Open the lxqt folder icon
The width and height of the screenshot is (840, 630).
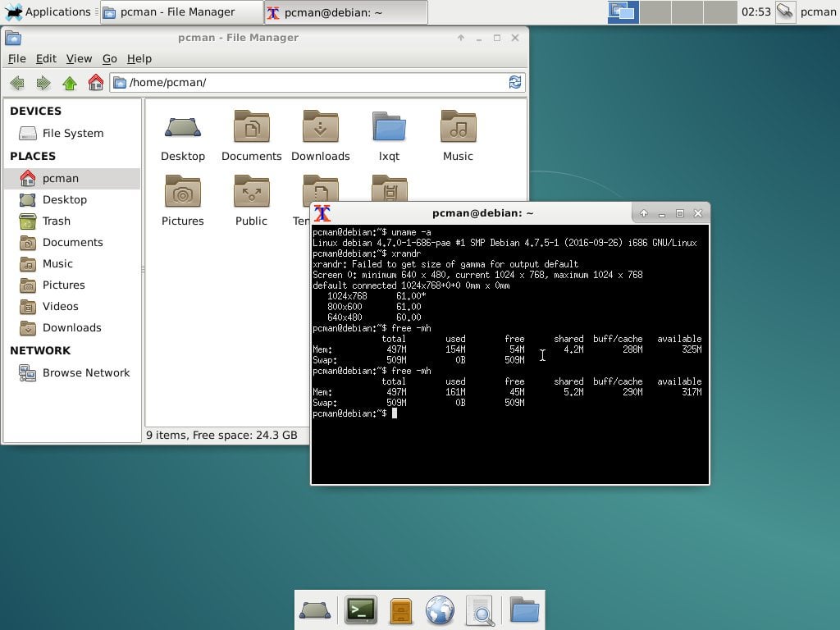[389, 127]
